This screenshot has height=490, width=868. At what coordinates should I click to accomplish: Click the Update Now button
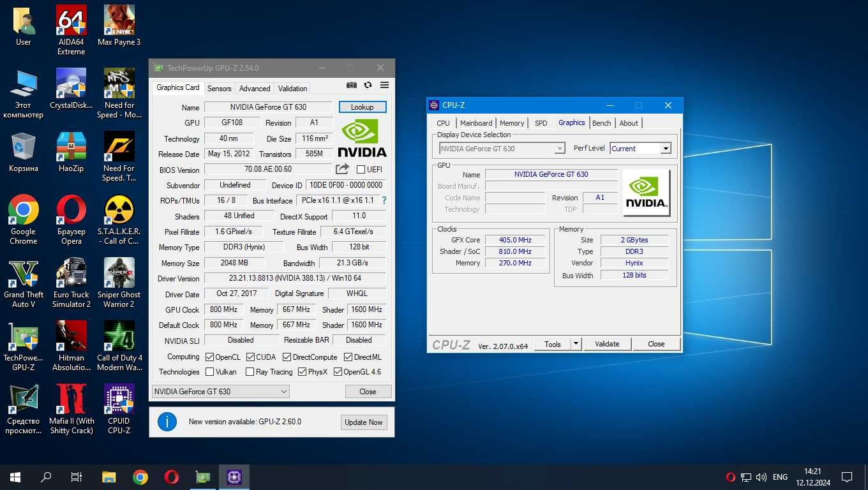point(364,422)
